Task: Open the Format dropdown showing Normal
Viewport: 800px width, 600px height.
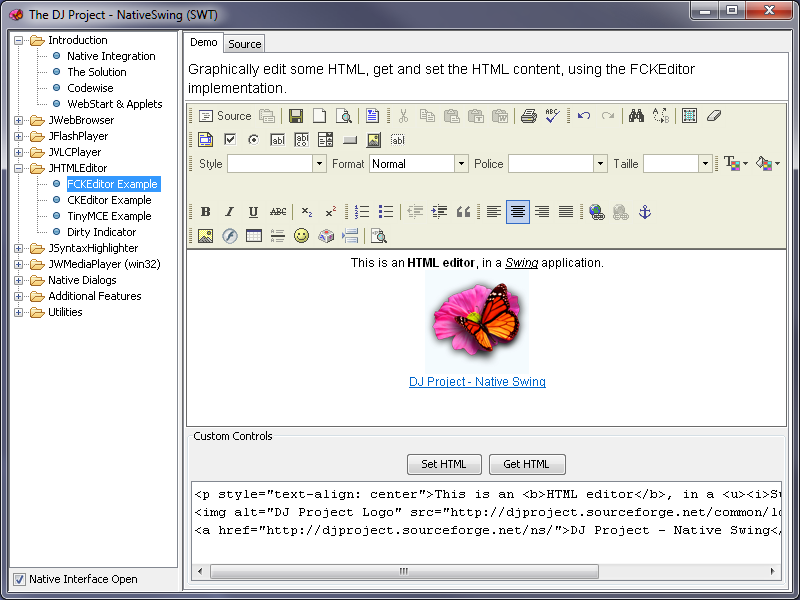Action: [418, 164]
